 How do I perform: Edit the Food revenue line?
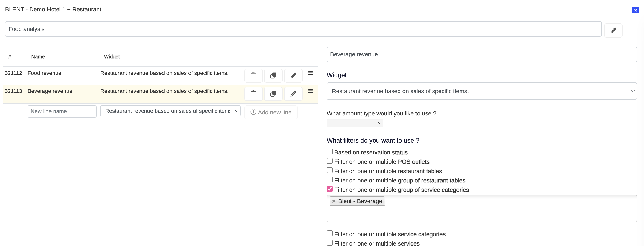click(293, 75)
